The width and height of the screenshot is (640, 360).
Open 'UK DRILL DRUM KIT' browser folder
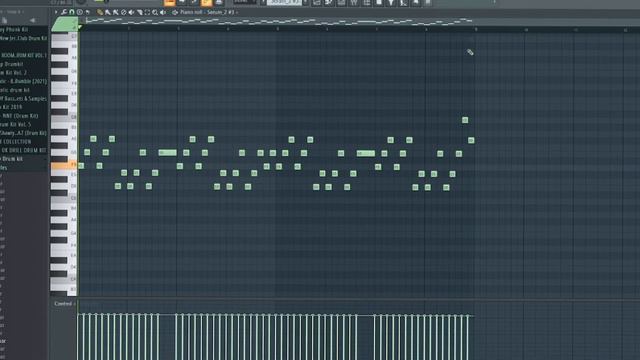24,150
